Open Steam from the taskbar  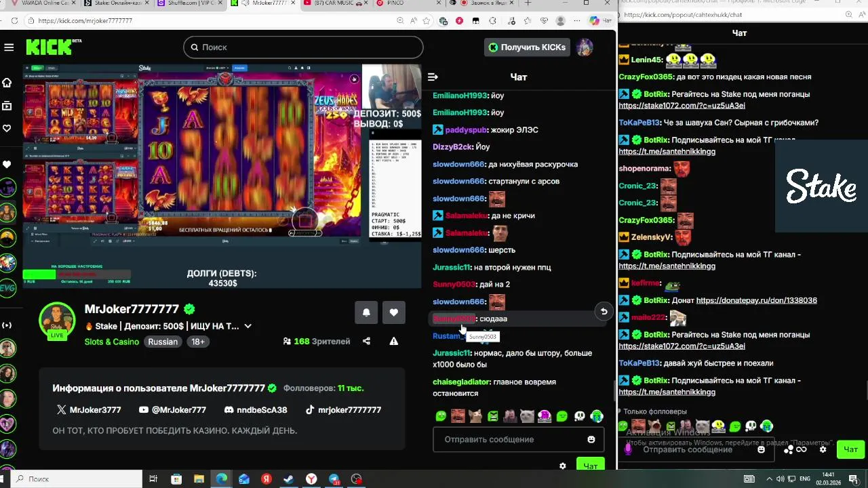[288, 479]
